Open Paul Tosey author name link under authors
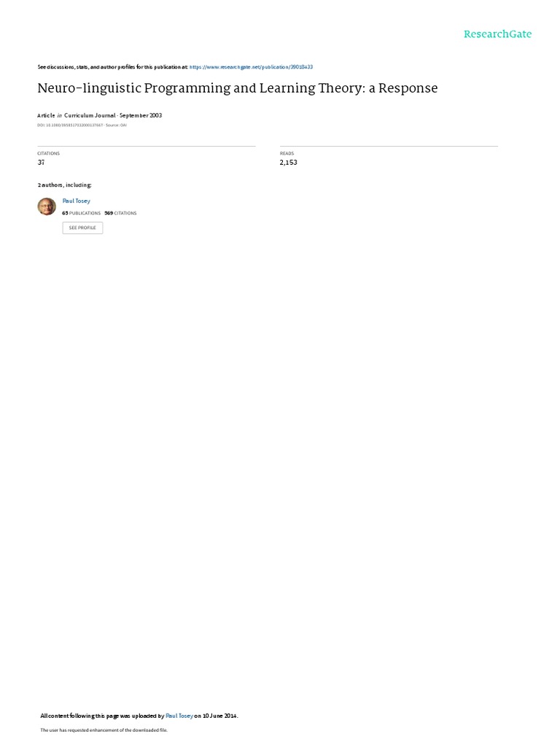 pos(76,201)
